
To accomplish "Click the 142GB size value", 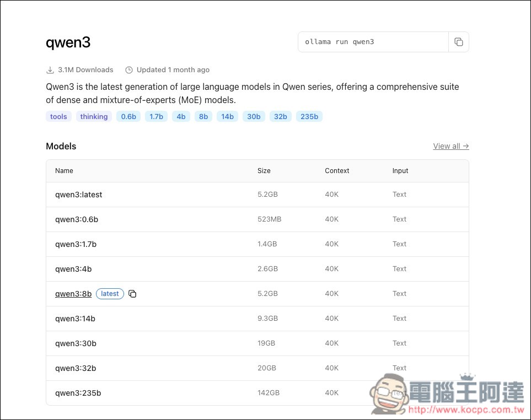I will tap(269, 392).
